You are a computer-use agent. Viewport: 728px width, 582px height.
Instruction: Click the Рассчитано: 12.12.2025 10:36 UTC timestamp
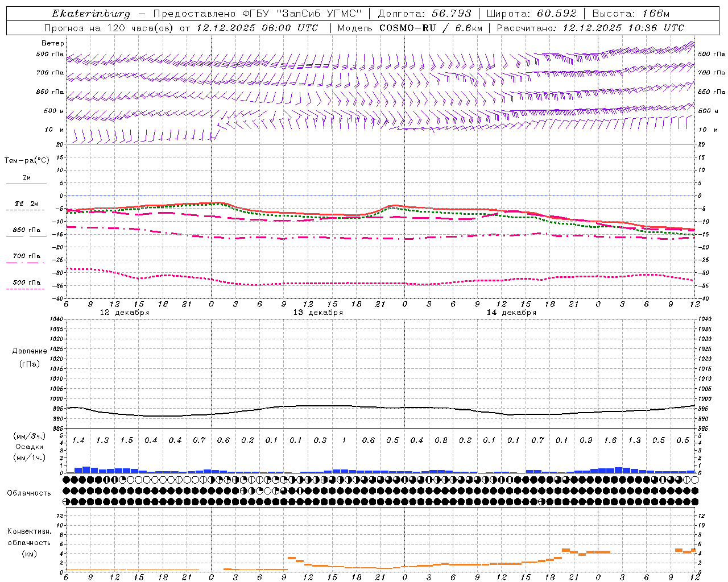[x=590, y=28]
